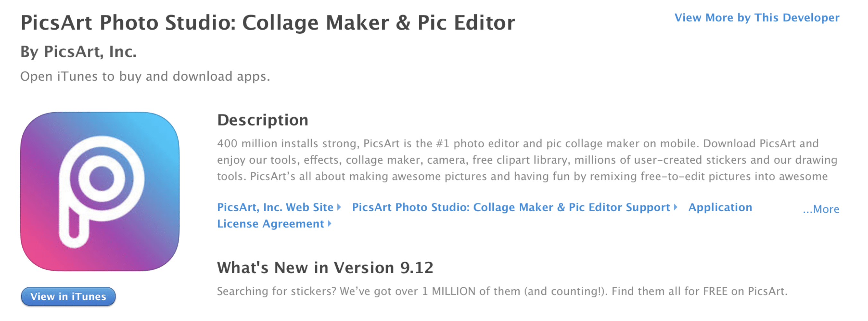Select the What's New in Version 9.12 heading
The image size is (868, 321).
point(325,268)
